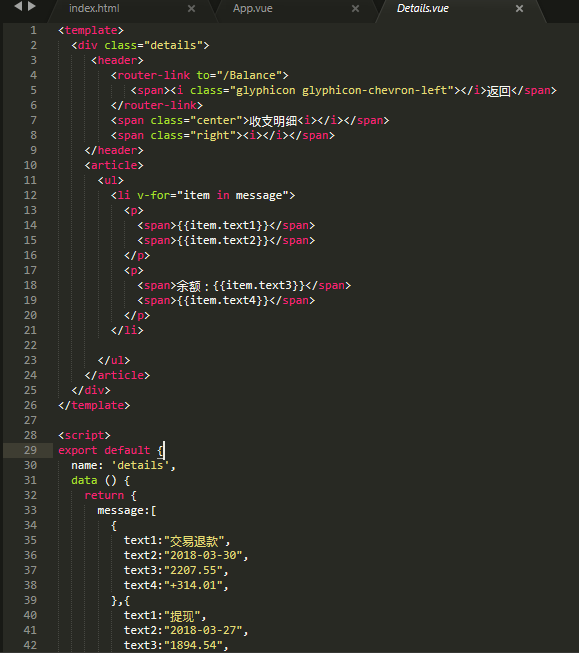
Task: Click the text "export default" on line 29
Action: point(104,450)
